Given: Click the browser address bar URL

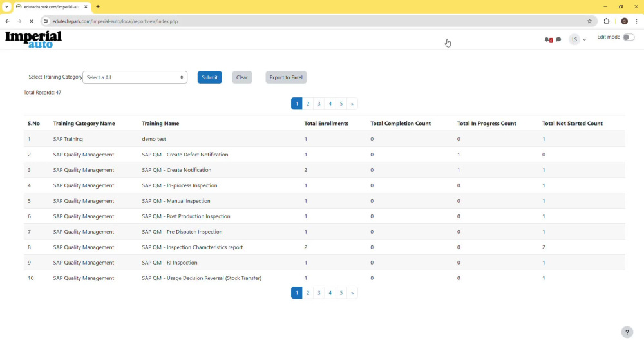Looking at the screenshot, I should pyautogui.click(x=115, y=21).
